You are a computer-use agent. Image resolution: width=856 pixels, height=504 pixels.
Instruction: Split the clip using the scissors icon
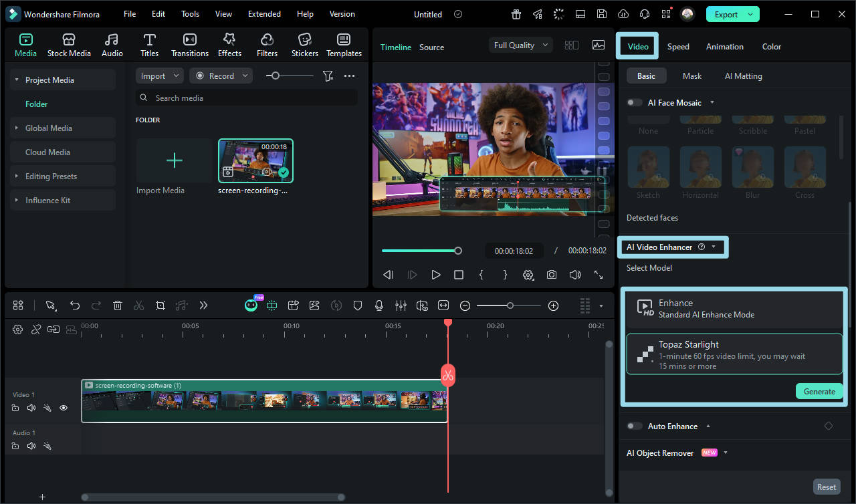click(138, 305)
